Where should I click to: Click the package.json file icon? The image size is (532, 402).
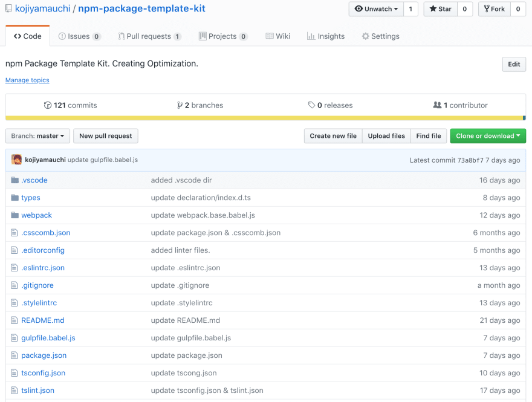click(15, 355)
